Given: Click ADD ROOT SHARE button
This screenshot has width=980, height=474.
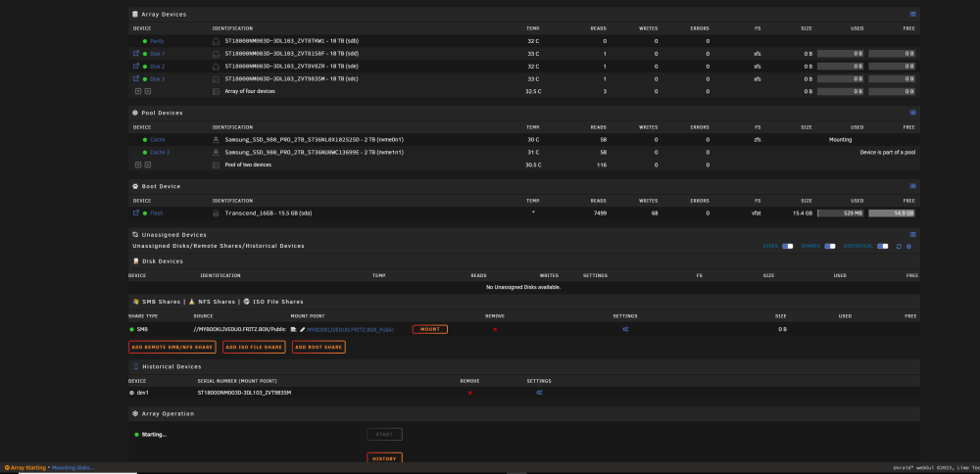Looking at the screenshot, I should 318,348.
